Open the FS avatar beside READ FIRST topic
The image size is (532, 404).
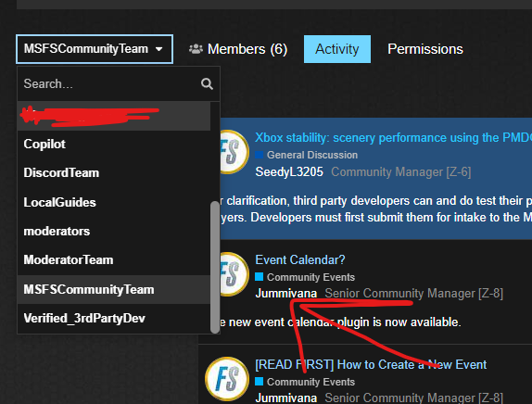coord(227,379)
